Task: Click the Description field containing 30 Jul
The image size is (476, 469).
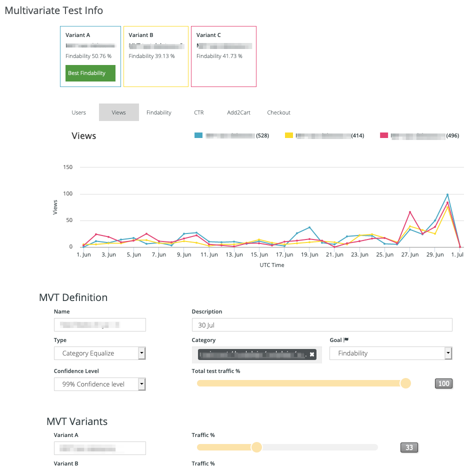Action: pos(321,325)
